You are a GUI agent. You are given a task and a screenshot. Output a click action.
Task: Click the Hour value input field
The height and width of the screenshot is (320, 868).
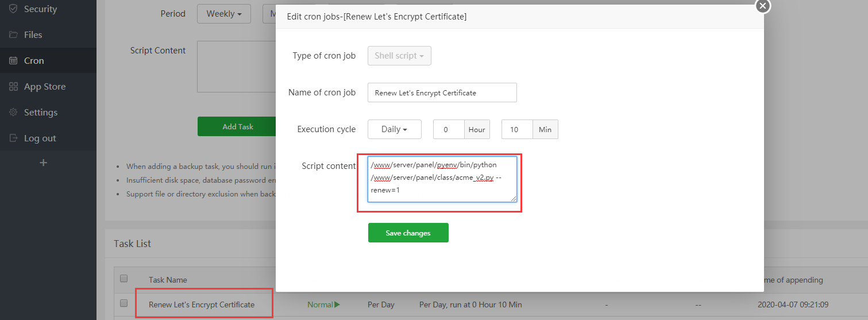[448, 129]
